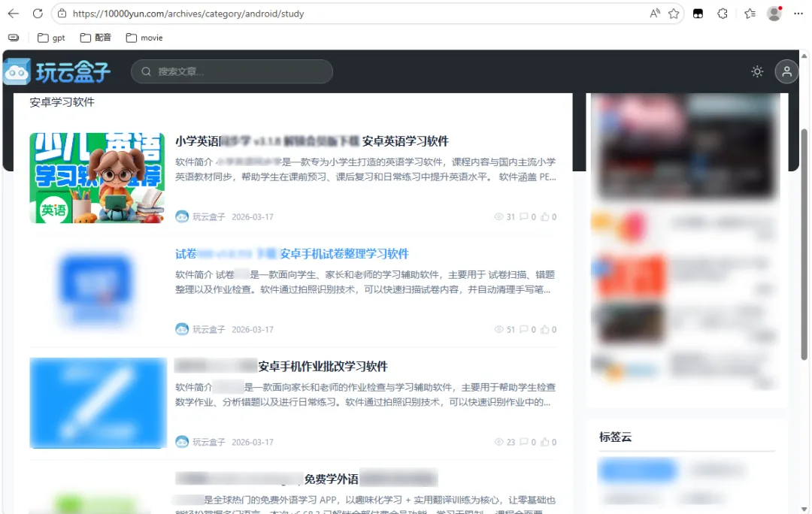
Task: Open the 免费学外语 article title
Action: pos(307,479)
